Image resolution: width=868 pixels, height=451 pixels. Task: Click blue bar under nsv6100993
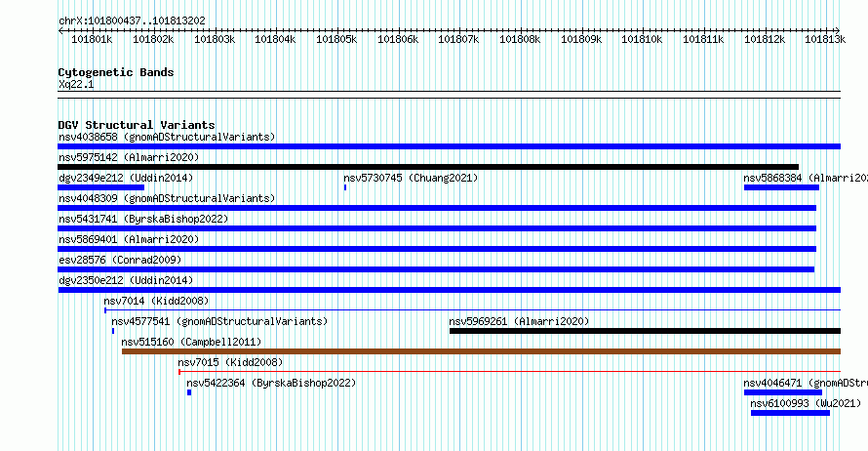[x=790, y=413]
